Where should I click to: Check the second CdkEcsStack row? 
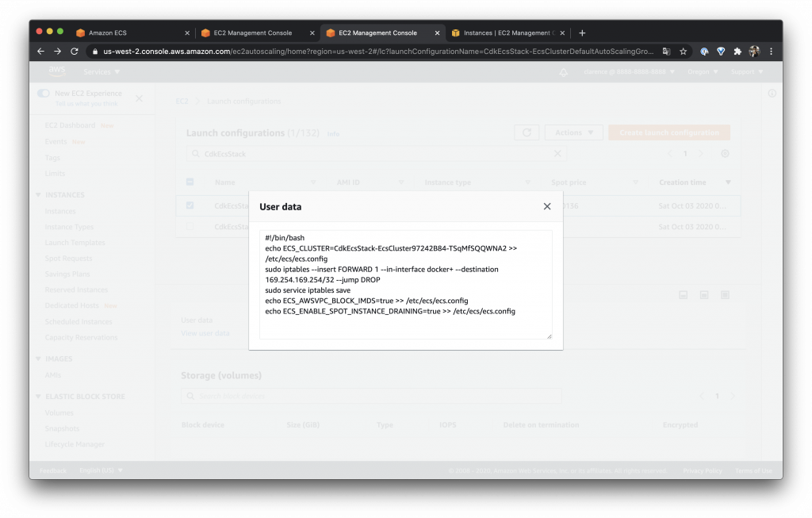pyautogui.click(x=190, y=226)
